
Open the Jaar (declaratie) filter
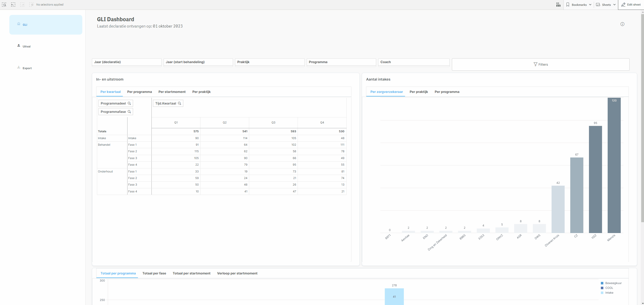[126, 62]
